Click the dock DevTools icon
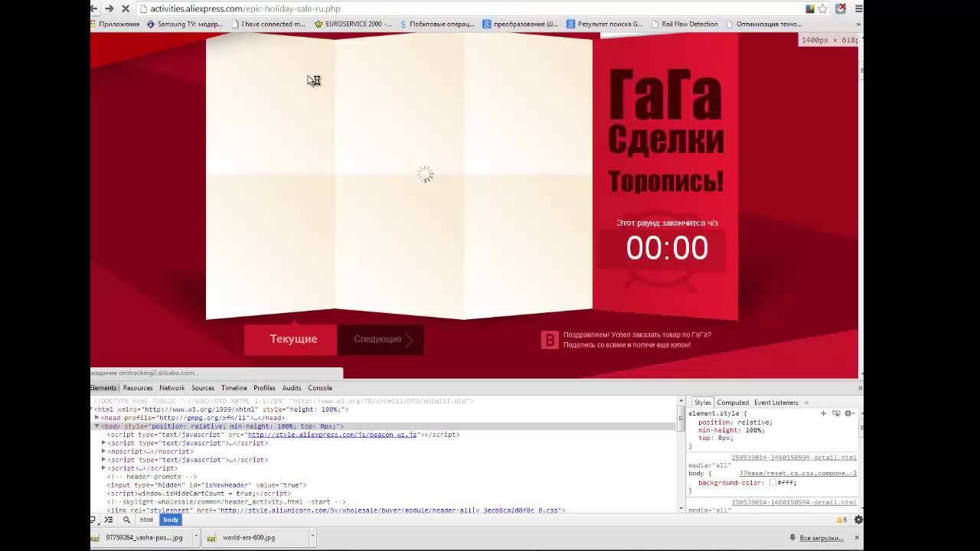This screenshot has width=980, height=551. pyautogui.click(x=93, y=520)
